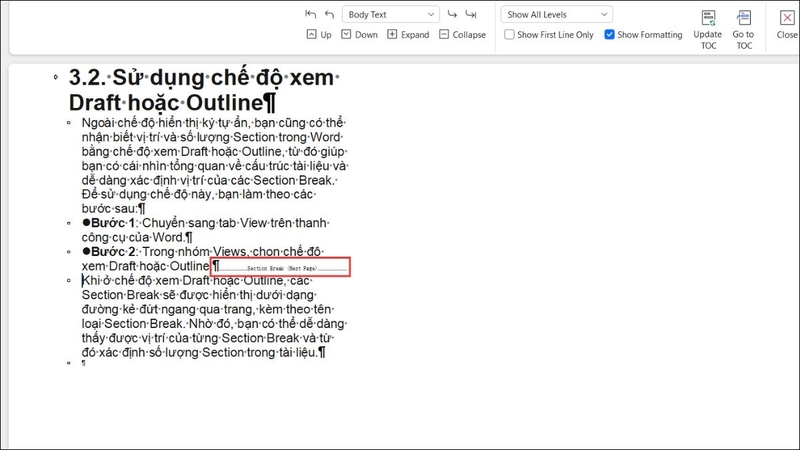Click outline bullet beside Bước 2 paragraph
The height and width of the screenshot is (450, 800).
(69, 252)
